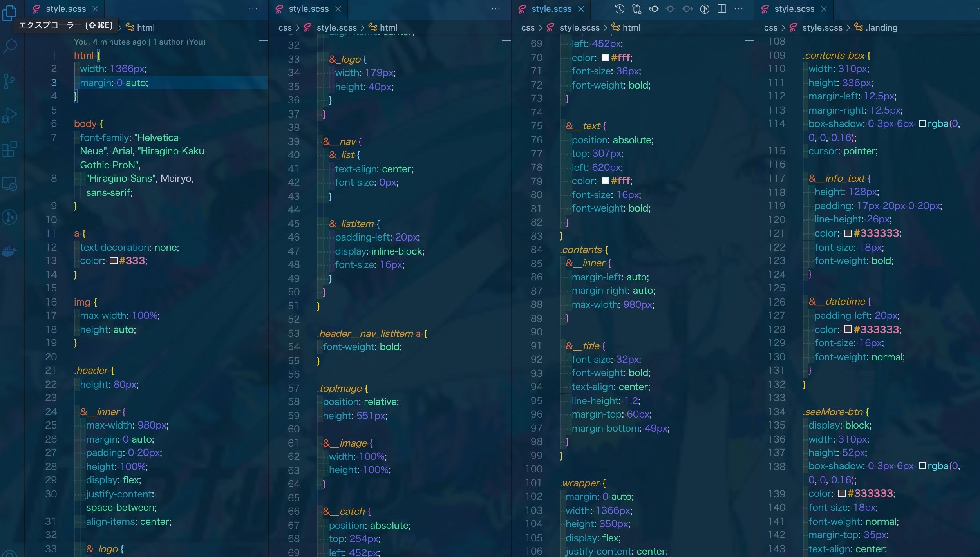This screenshot has height=557, width=980.
Task: Expand style.scss breadcrumb above the &_logo editor
Action: click(x=337, y=27)
